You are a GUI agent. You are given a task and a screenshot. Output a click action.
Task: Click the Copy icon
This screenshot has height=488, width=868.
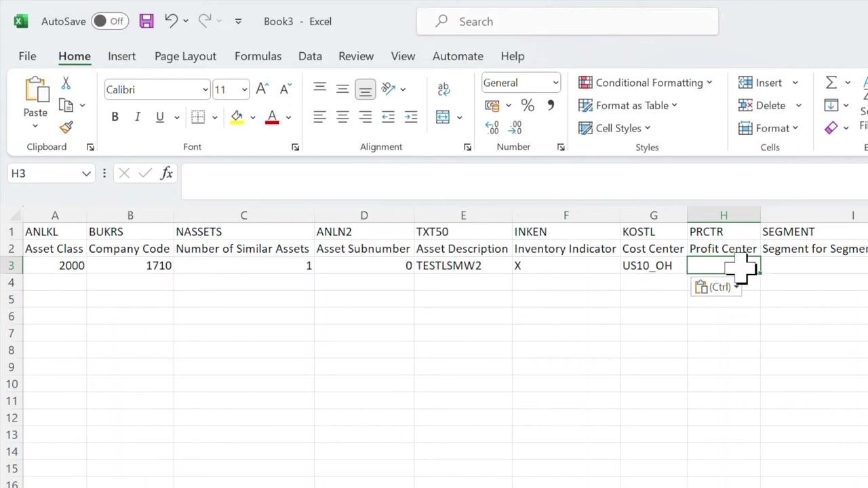coord(66,105)
